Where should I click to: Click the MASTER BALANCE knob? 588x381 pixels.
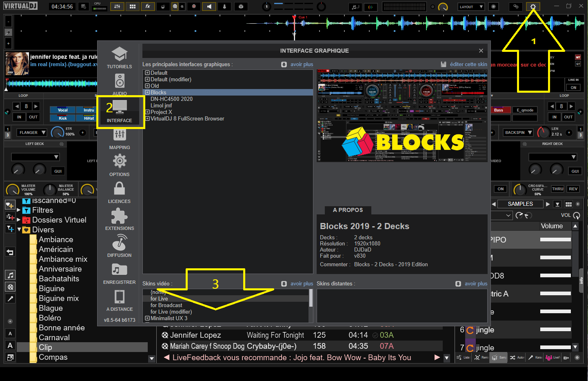(x=50, y=190)
